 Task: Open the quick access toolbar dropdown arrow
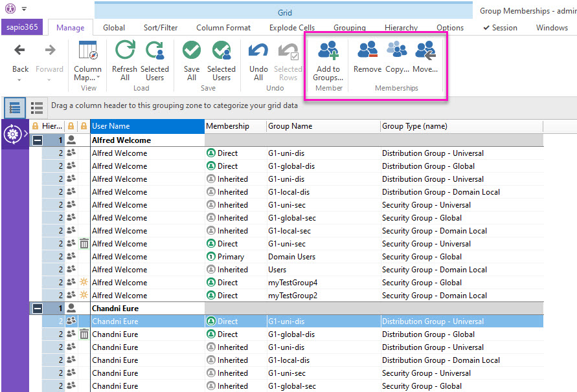(x=25, y=8)
